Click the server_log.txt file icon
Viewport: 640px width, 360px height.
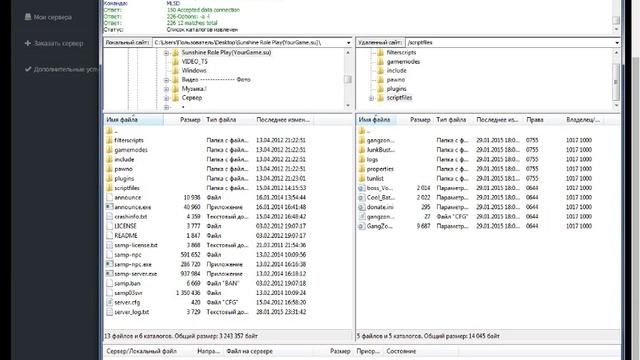[x=109, y=312]
